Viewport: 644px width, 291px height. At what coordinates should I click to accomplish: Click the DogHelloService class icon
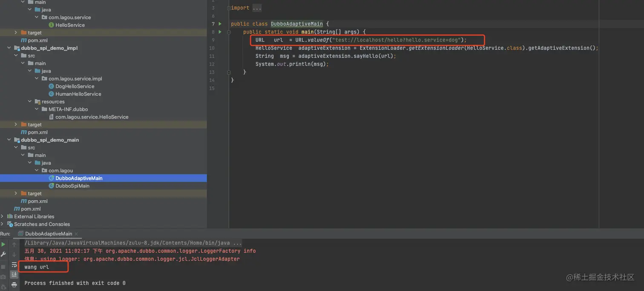click(x=52, y=86)
